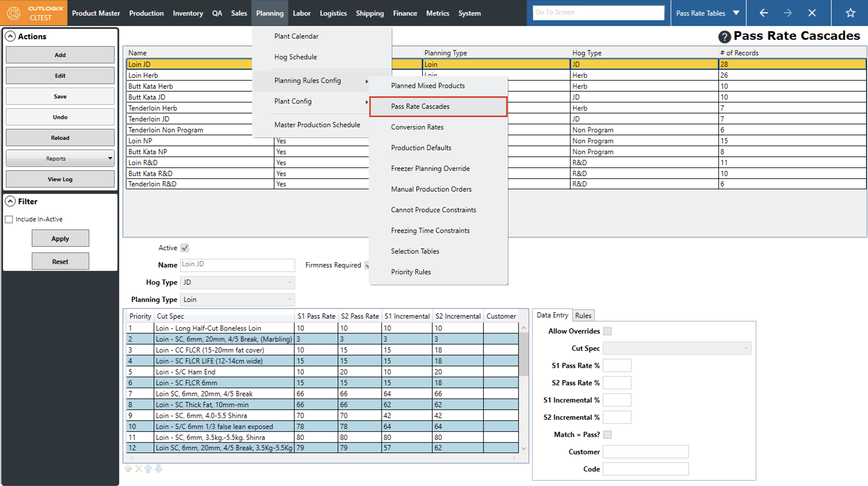Select Conversion Rates from the submenu
The image size is (868, 486).
pyautogui.click(x=417, y=127)
